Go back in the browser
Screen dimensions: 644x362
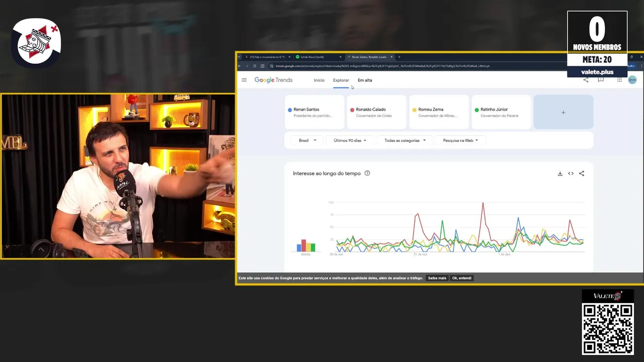[239, 66]
